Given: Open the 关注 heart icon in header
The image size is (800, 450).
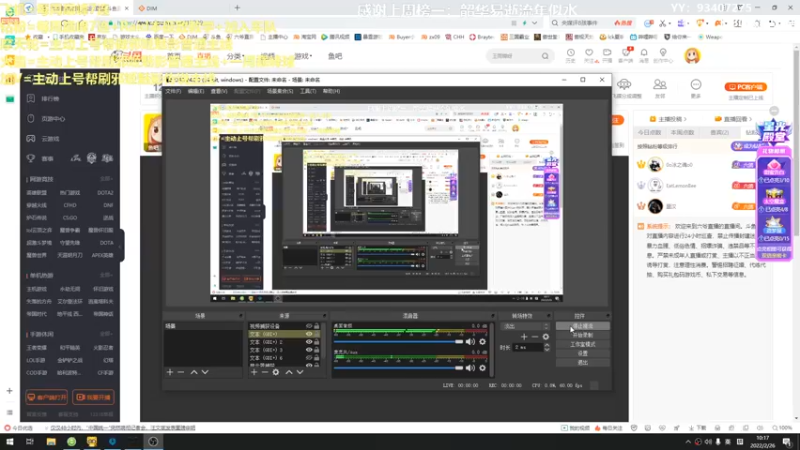Looking at the screenshot, I should (x=589, y=55).
